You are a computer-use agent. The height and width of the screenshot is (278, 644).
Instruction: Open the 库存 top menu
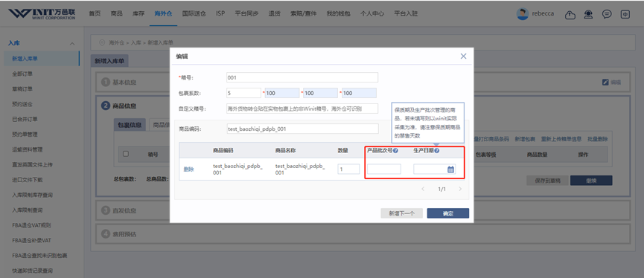click(x=138, y=13)
